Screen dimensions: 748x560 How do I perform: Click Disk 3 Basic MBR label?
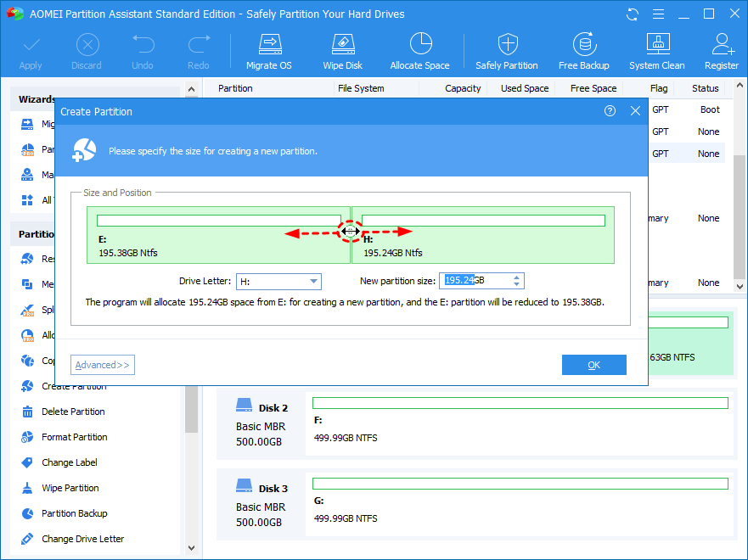[261, 507]
